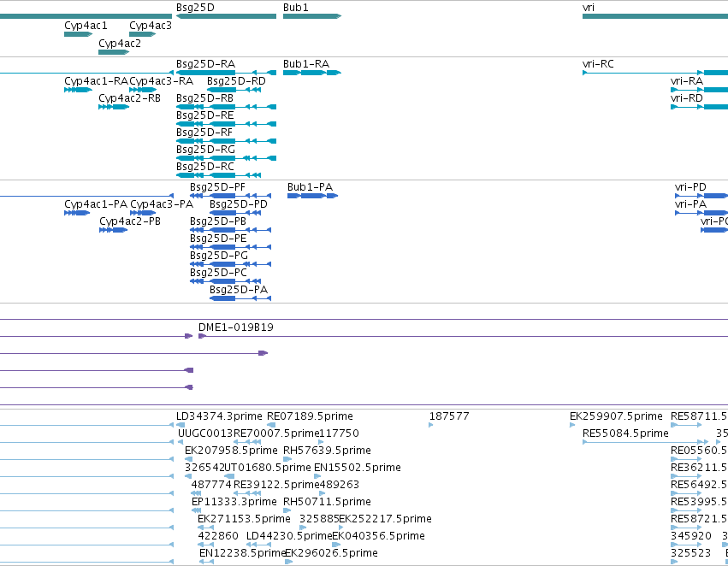Screen dimensions: 728x566
Task: Select the Bsg25D-RF transcript label
Action: (204, 133)
